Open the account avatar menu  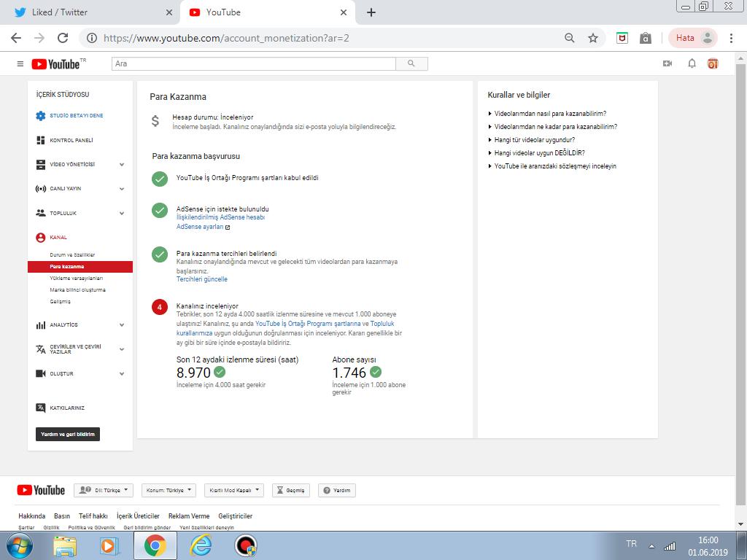[x=713, y=64]
